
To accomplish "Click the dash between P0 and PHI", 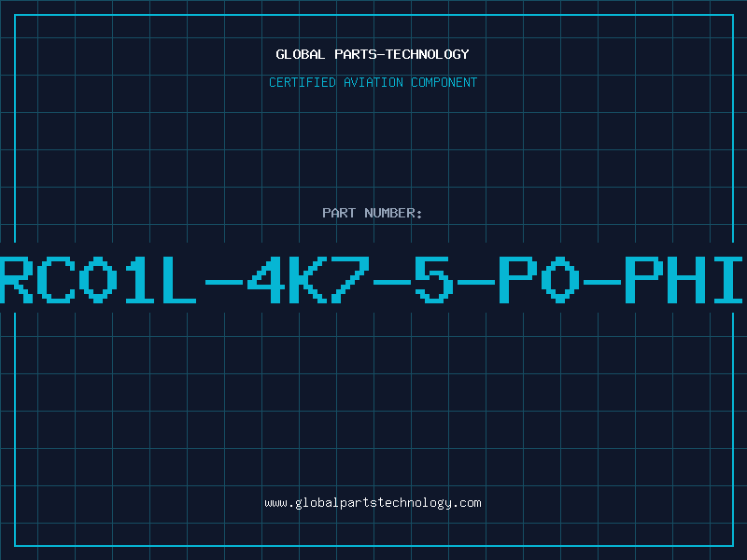I will [x=602, y=283].
